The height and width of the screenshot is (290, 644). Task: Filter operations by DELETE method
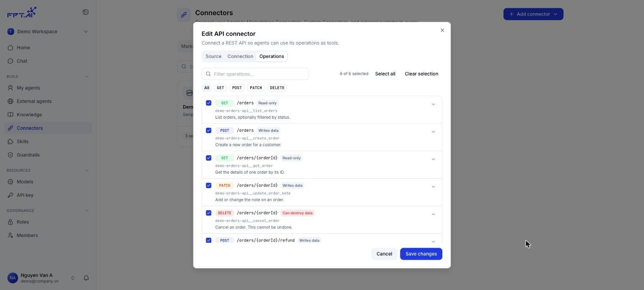click(x=277, y=88)
